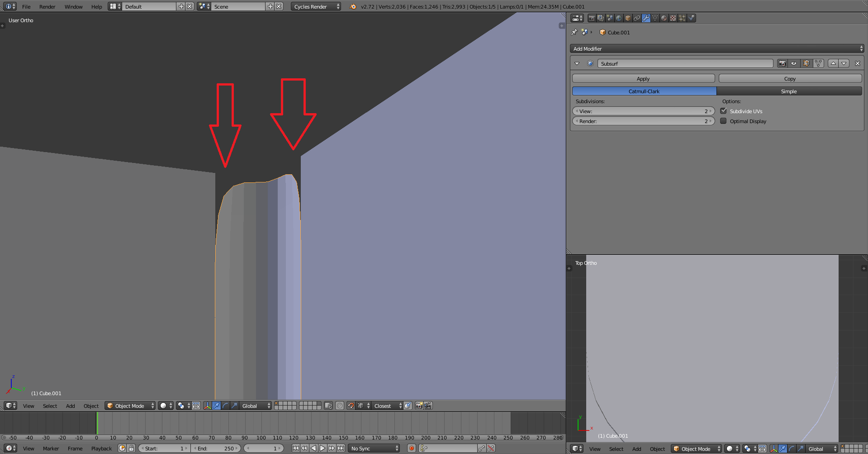Image resolution: width=868 pixels, height=454 pixels.
Task: Open the File menu
Action: pos(26,7)
